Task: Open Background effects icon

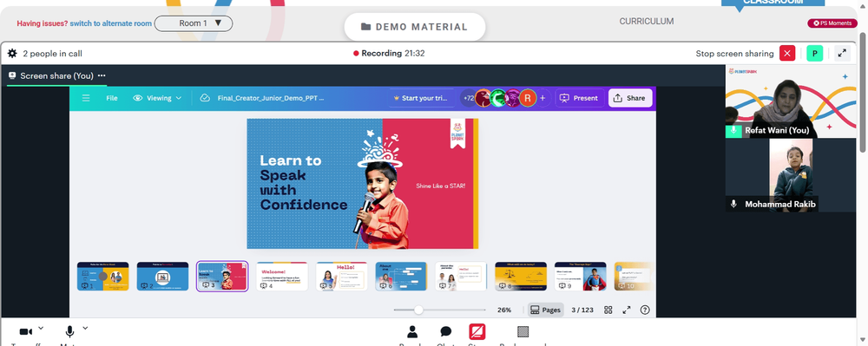Action: coord(523,331)
